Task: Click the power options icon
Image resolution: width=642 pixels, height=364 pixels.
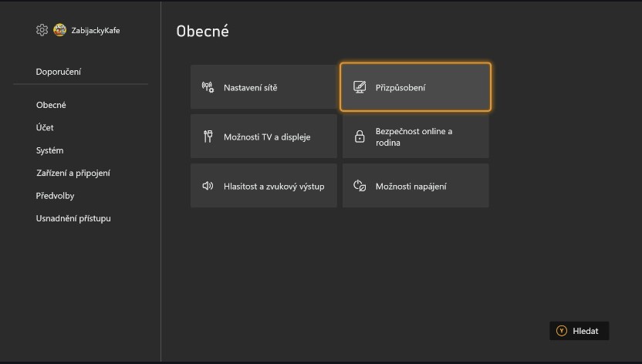Action: pyautogui.click(x=360, y=186)
